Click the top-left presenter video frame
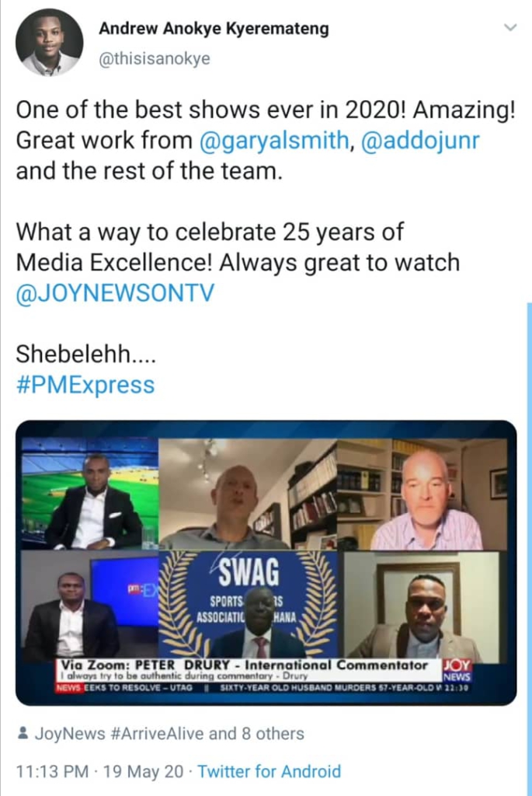The height and width of the screenshot is (796, 532). coord(90,494)
